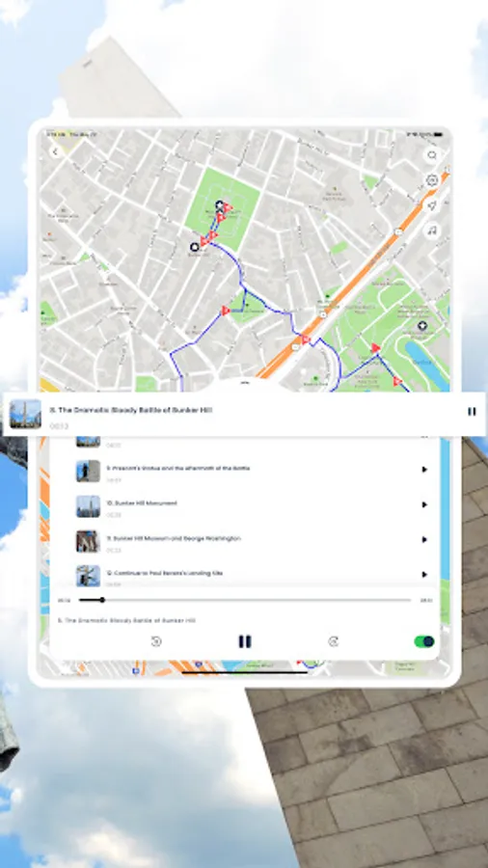Tap the black circle marker beside Bunker Hill
This screenshot has height=868, width=488.
[194, 247]
